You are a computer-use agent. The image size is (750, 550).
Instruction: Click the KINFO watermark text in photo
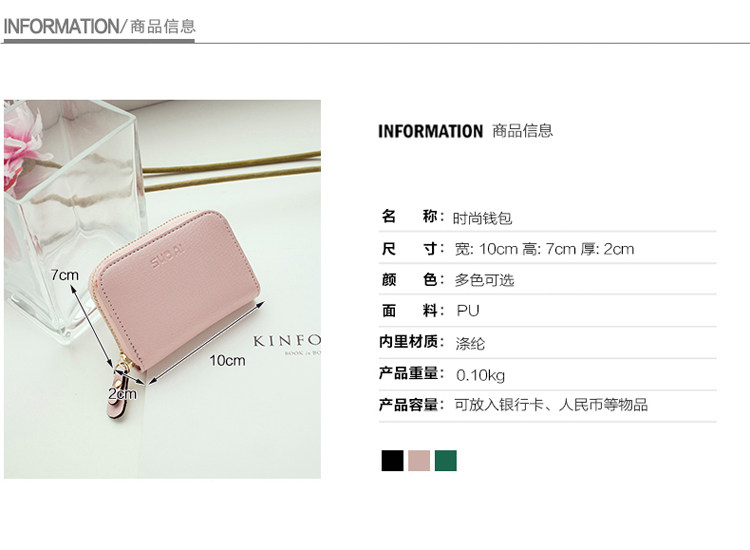287,341
